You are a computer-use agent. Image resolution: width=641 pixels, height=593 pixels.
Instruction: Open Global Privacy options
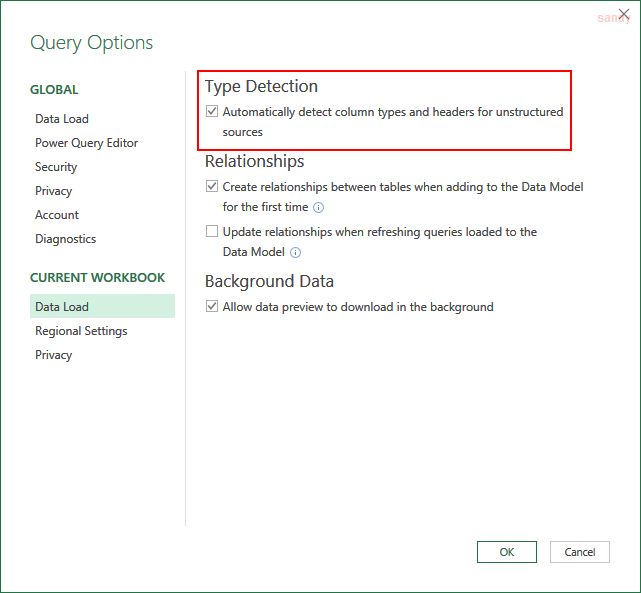54,191
